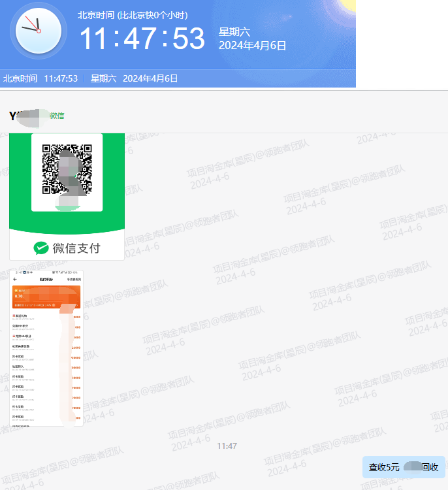This screenshot has width=448, height=490.
Task: Tap the back arrow in phone screenshot
Action: coord(15,280)
